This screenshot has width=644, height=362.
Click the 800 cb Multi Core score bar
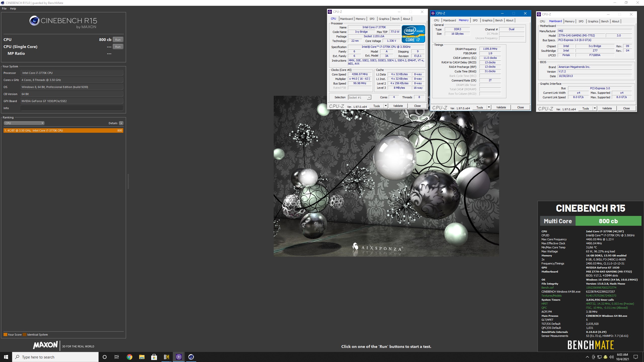(x=608, y=221)
